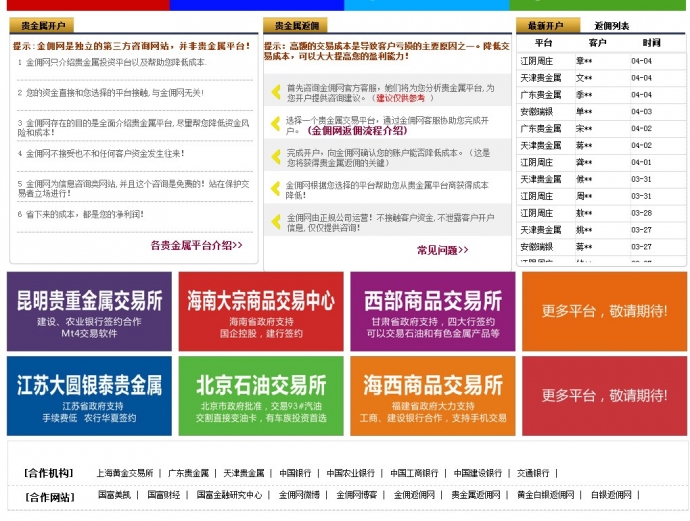Image resolution: width=690 pixels, height=521 pixels.
Task: Select the 广东贵金属 row with customer 宋**
Action: [x=601, y=128]
